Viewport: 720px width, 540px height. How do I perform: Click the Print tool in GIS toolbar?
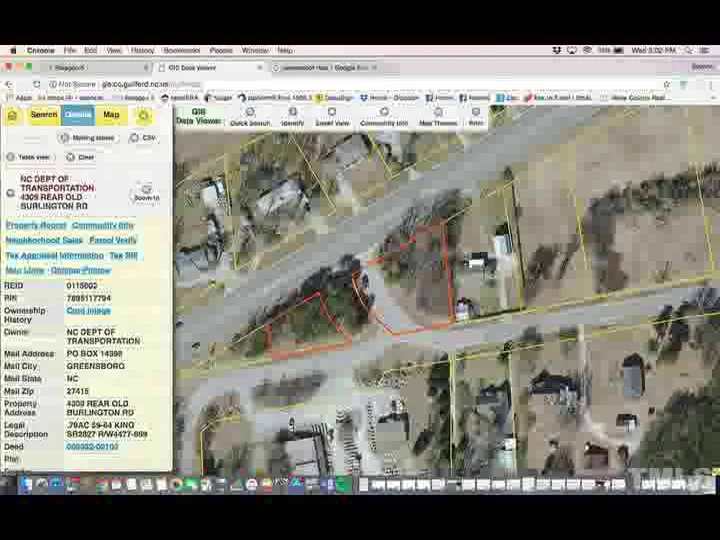point(476,117)
